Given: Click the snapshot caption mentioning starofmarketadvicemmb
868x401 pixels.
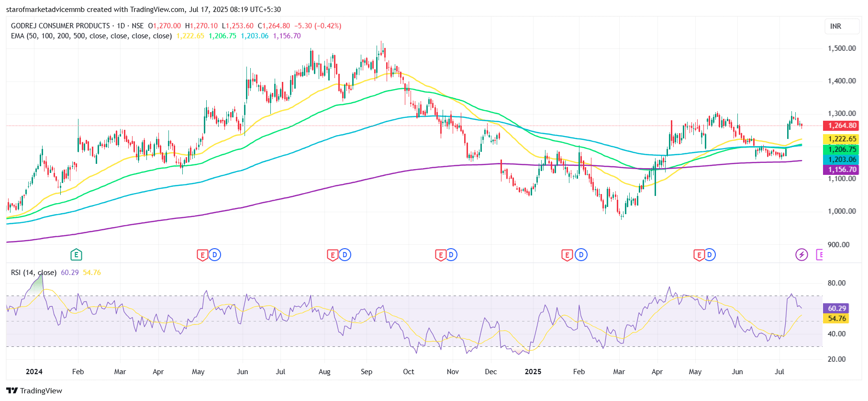Looking at the screenshot, I should (x=144, y=10).
